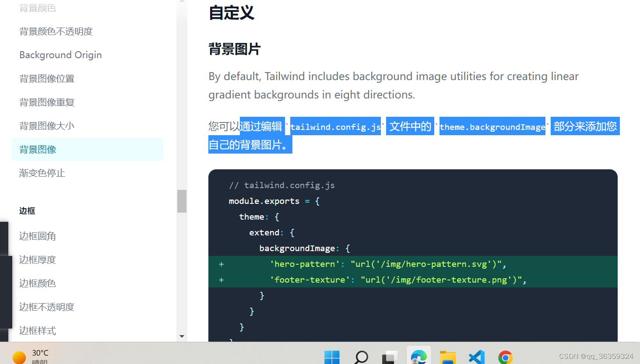
Task: Open Microsoft Edge taskbar icon
Action: click(419, 357)
